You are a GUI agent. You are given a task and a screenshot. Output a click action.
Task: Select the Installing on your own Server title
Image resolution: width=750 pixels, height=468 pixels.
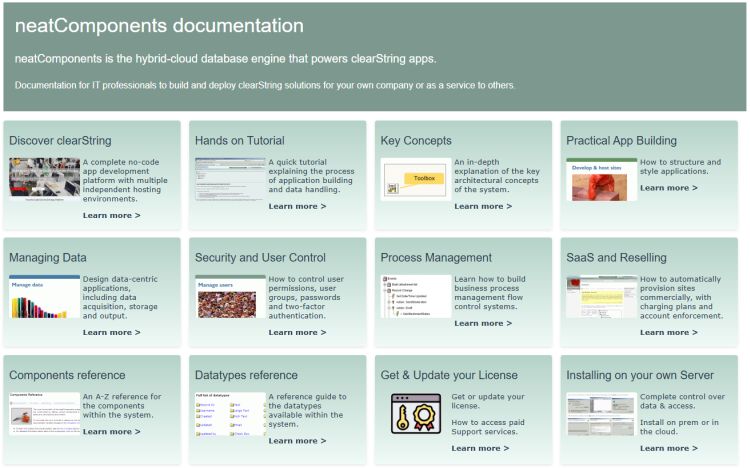(640, 375)
